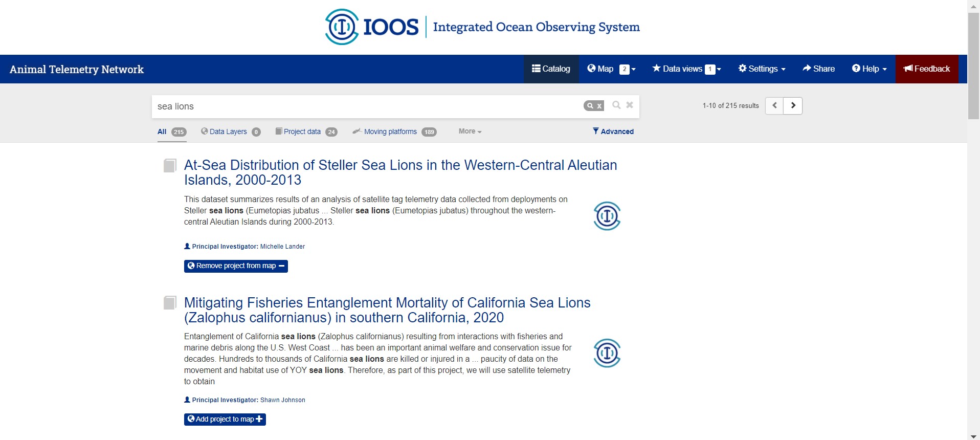Open the Settings dropdown
The width and height of the screenshot is (980, 440).
pyautogui.click(x=762, y=69)
